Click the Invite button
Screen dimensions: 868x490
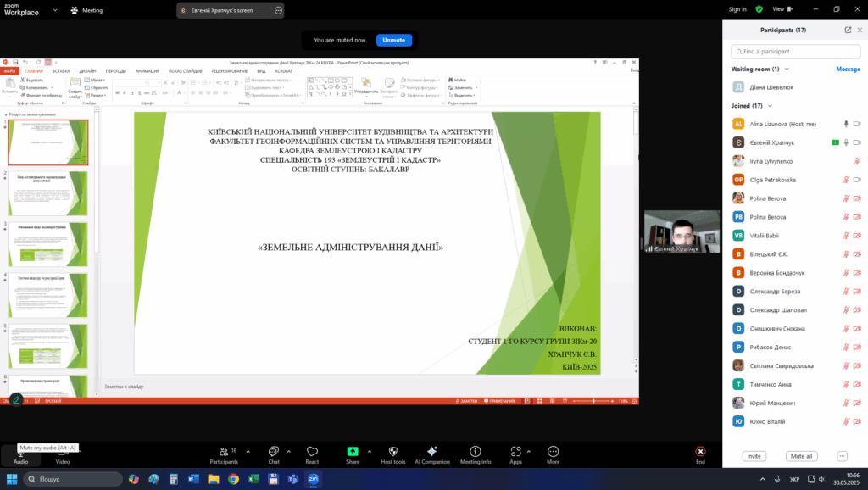coord(754,456)
